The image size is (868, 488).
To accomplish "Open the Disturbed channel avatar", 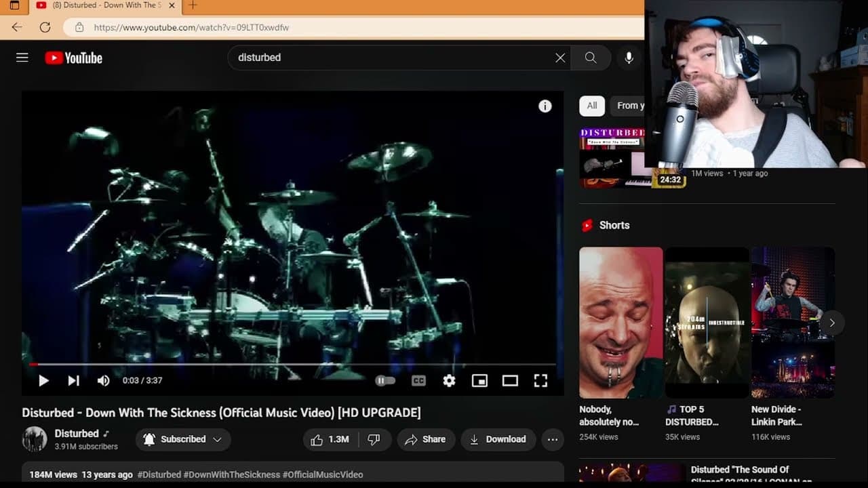I will pyautogui.click(x=35, y=439).
